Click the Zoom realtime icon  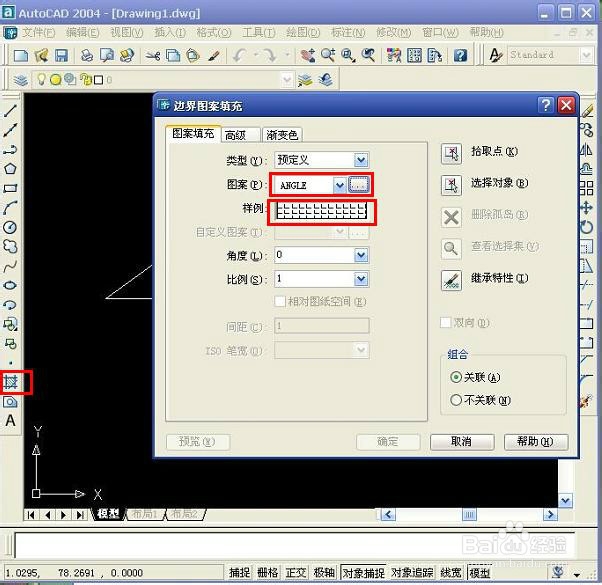(x=327, y=56)
